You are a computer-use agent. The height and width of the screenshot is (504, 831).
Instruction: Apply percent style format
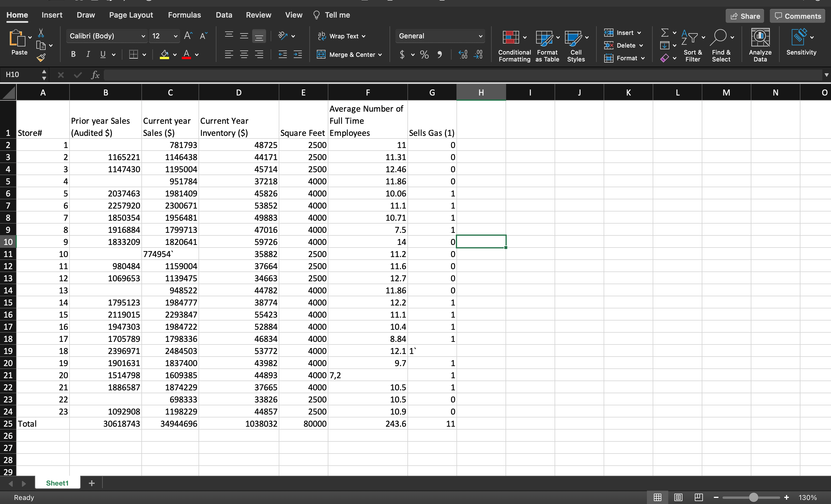tap(424, 55)
